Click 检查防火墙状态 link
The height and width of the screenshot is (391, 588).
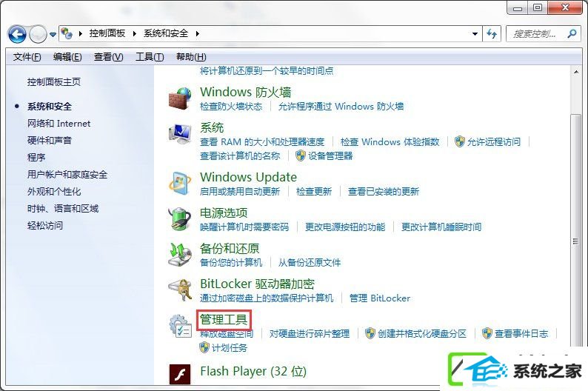point(231,107)
